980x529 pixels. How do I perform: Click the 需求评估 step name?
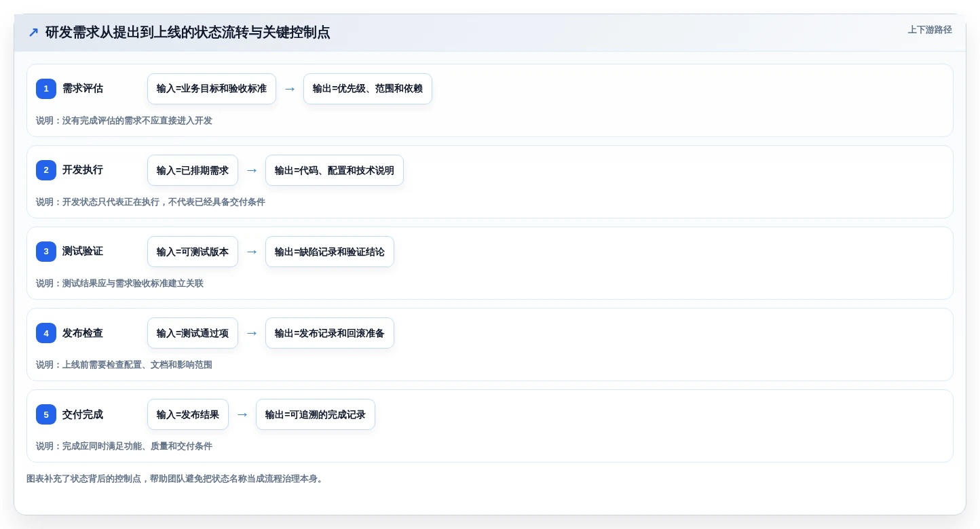click(83, 89)
